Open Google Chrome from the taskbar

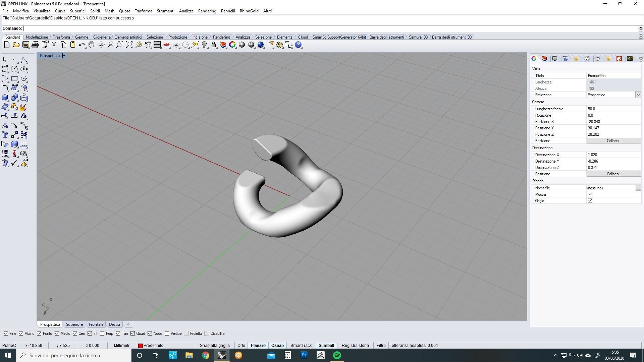[205, 355]
